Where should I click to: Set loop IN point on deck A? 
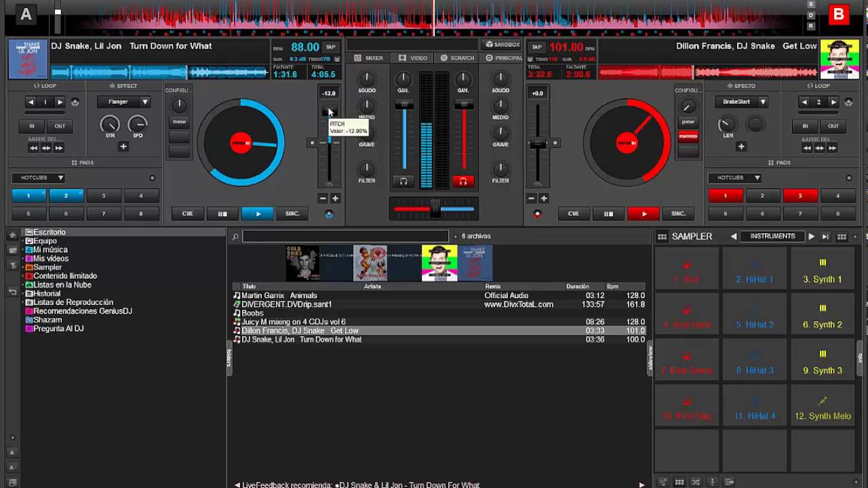pyautogui.click(x=32, y=126)
